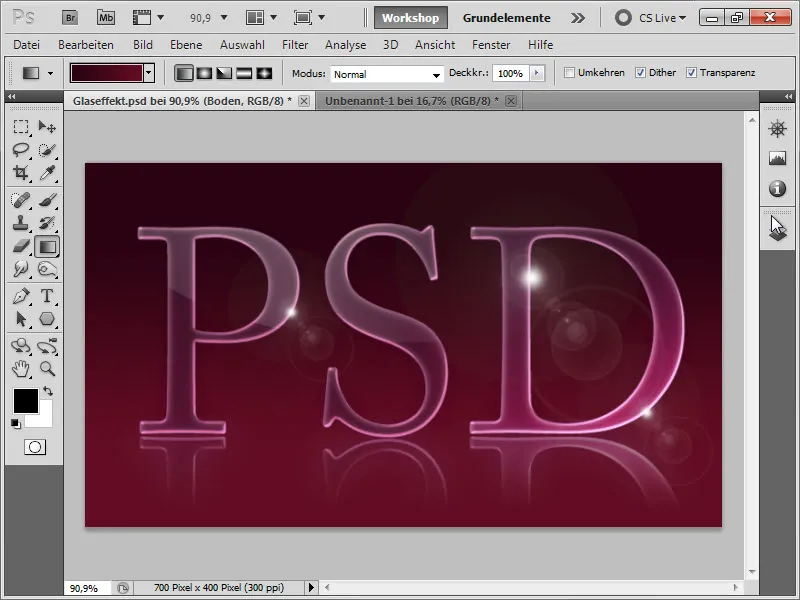Select the Move tool

(x=47, y=127)
